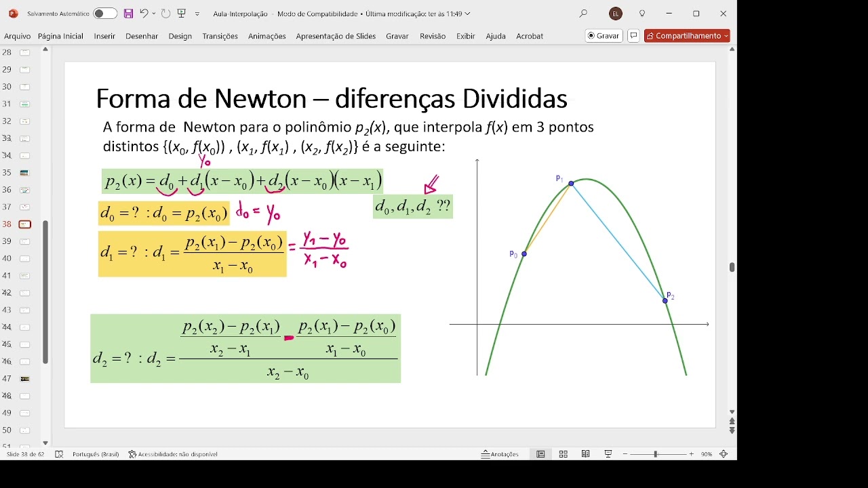Open the Gravar ribbon tab
Image resolution: width=868 pixels, height=488 pixels.
pos(397,36)
